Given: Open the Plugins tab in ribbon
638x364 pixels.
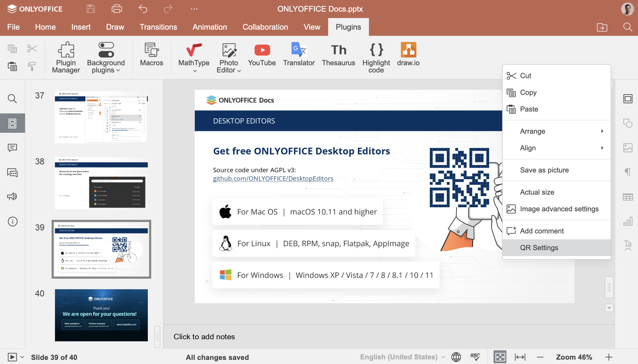Looking at the screenshot, I should 348,27.
